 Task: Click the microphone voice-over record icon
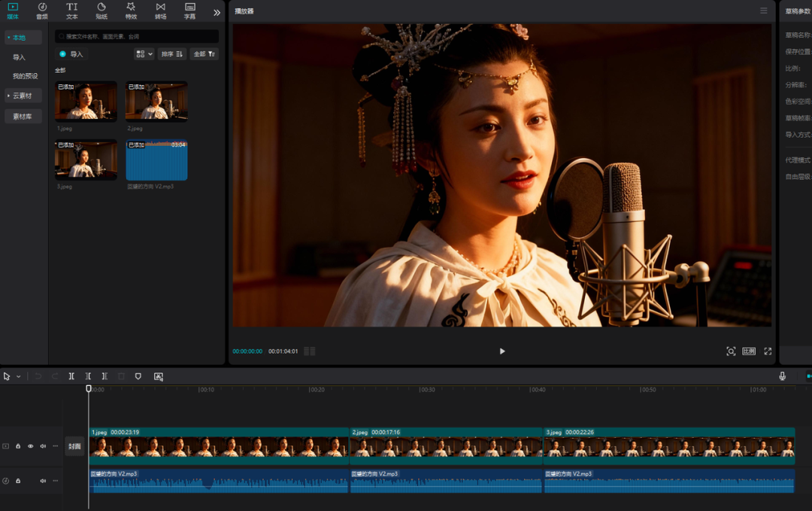click(782, 376)
